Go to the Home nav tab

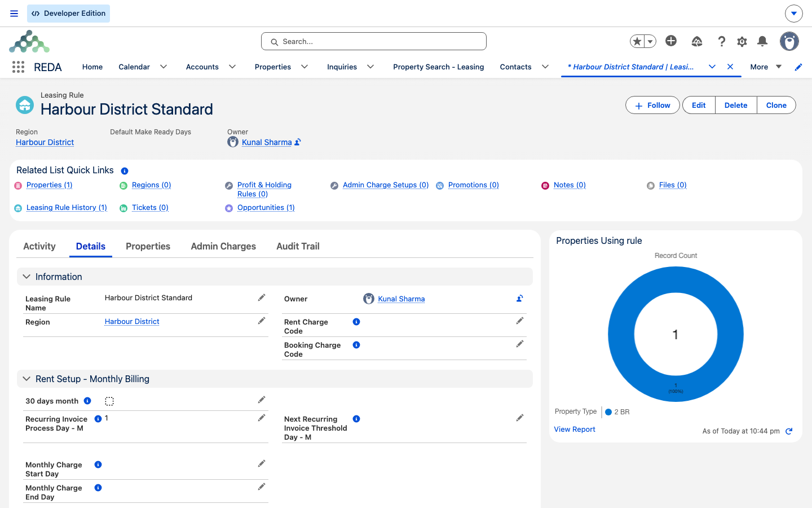[x=92, y=67]
